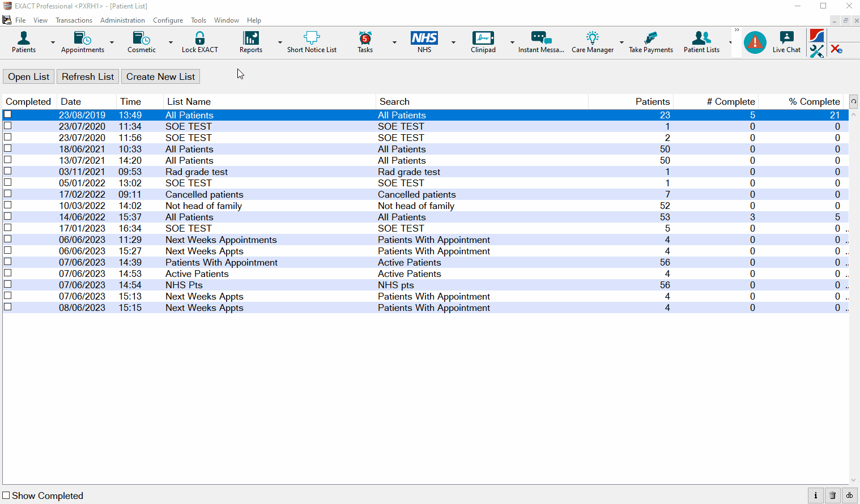Tick the checkbox on the SOE TEST row
Image resolution: width=860 pixels, height=504 pixels.
click(x=7, y=126)
